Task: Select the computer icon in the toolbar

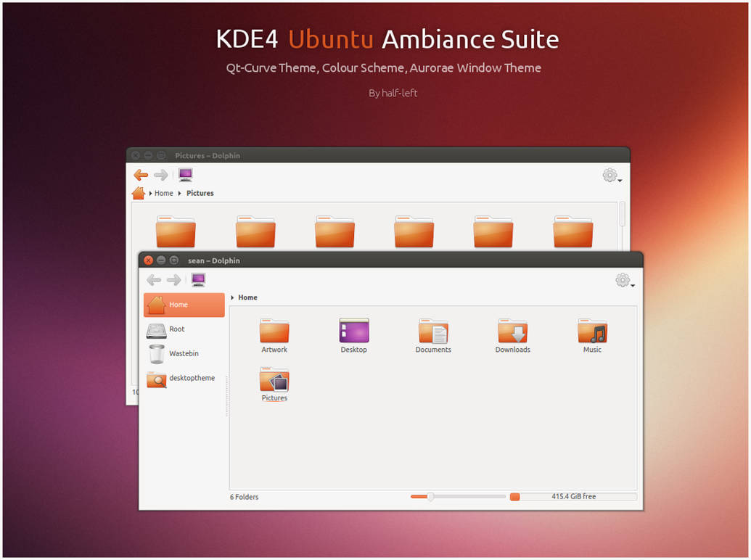Action: 198,279
